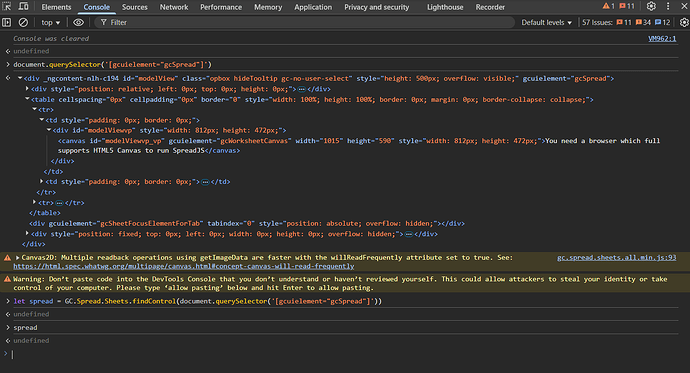Image resolution: width=690 pixels, height=373 pixels.
Task: Click the red error count badge
Action: pyautogui.click(x=627, y=7)
